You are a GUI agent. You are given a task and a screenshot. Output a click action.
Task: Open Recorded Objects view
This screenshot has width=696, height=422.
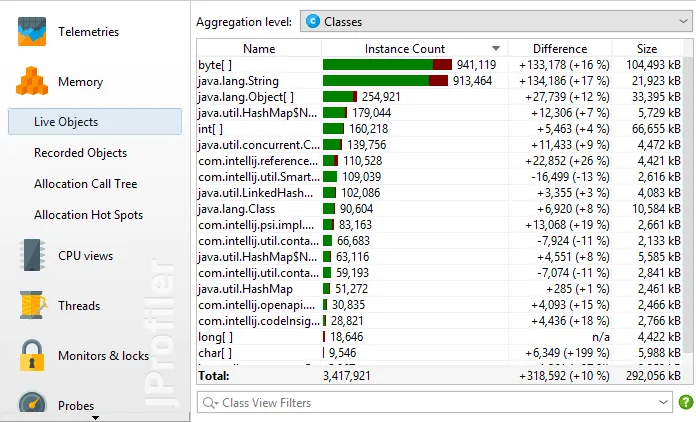click(80, 153)
